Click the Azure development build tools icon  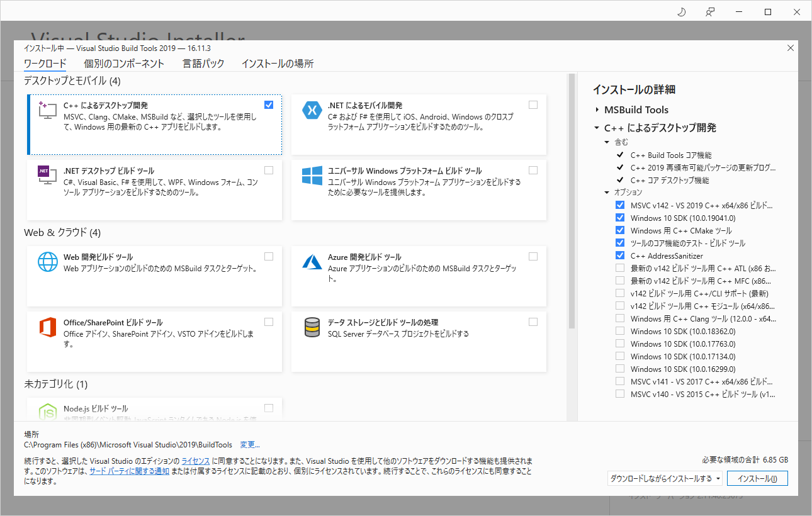point(312,262)
